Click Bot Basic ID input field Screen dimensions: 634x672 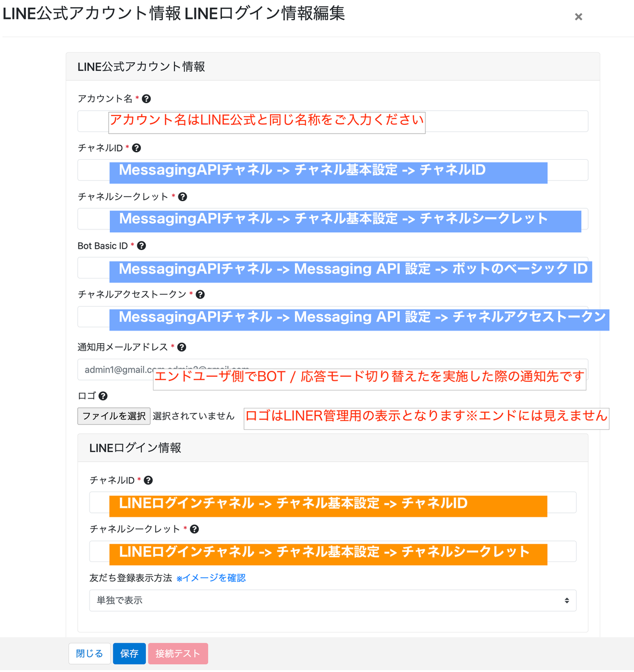point(332,268)
